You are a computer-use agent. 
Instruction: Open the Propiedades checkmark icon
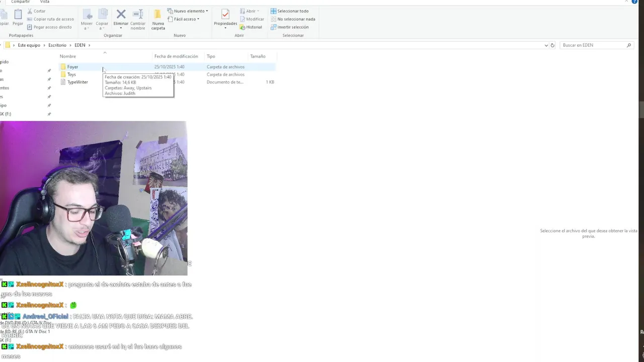coord(225,14)
